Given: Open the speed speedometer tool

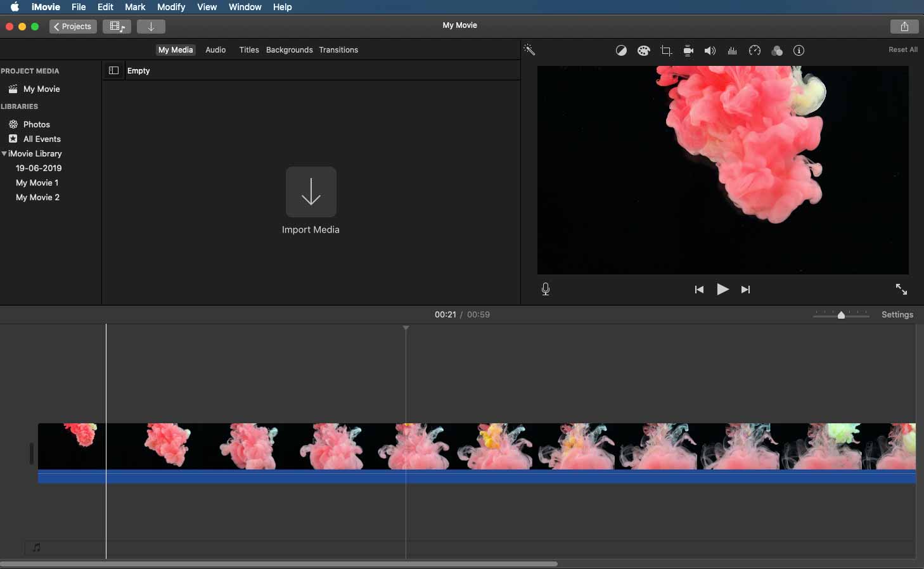Looking at the screenshot, I should [x=754, y=51].
